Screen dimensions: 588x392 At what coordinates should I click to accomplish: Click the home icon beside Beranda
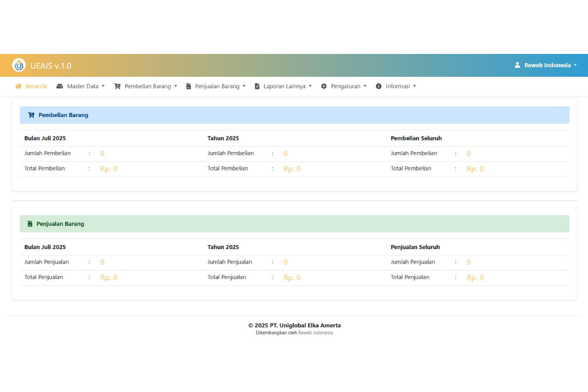point(18,86)
